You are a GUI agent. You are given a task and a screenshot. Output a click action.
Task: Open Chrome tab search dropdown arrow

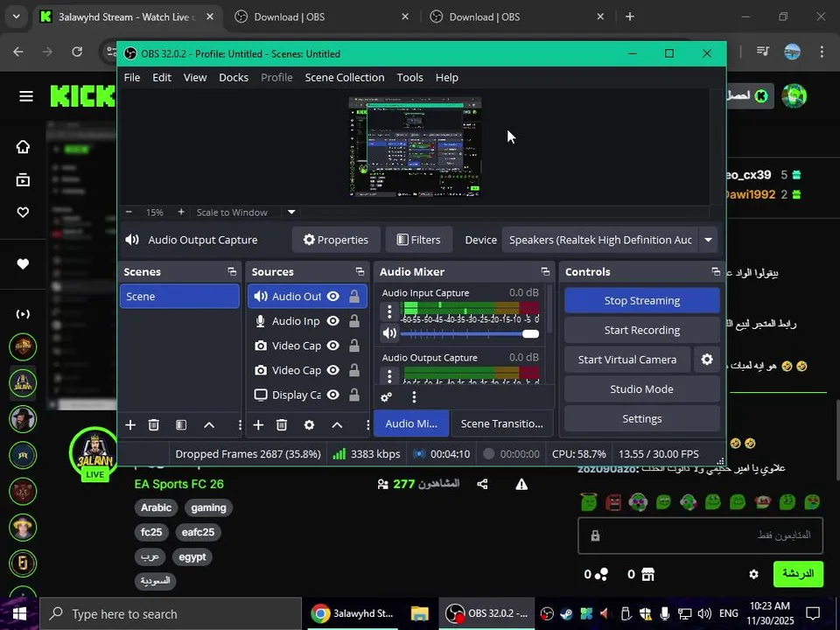pyautogui.click(x=16, y=17)
